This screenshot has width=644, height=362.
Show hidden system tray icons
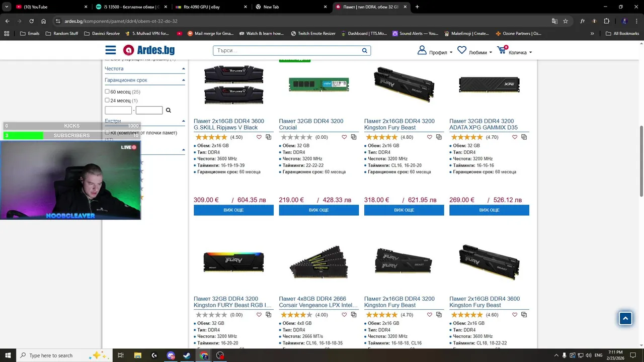tap(556, 355)
